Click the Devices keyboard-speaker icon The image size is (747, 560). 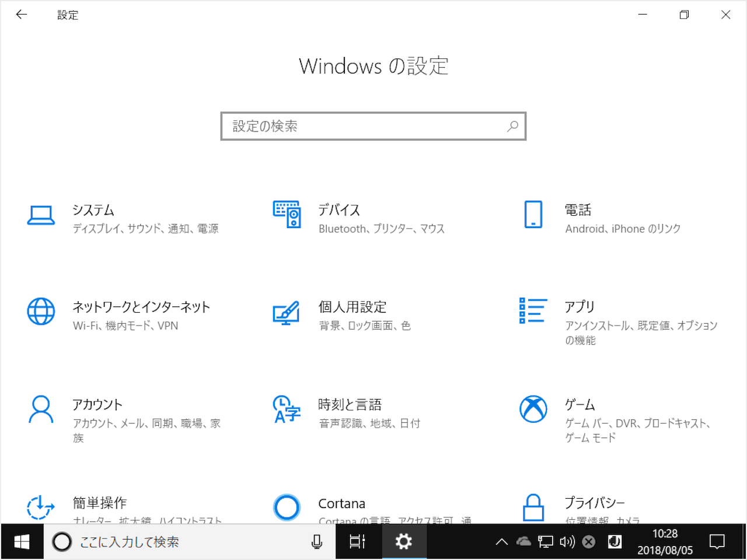287,214
